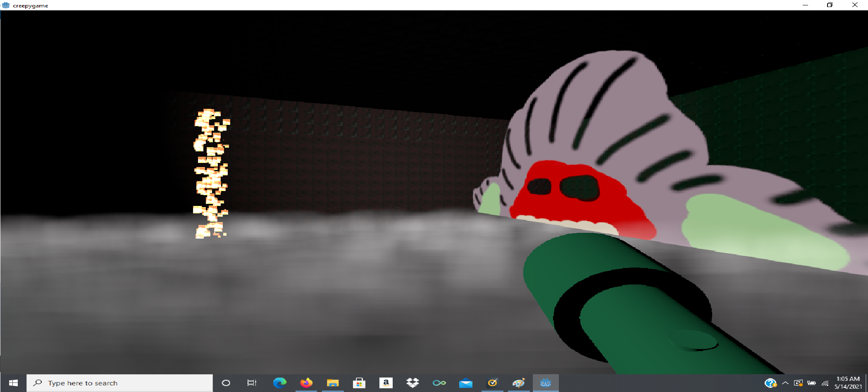Open the Amazon shortcut on taskbar
The height and width of the screenshot is (392, 868).
[x=386, y=383]
